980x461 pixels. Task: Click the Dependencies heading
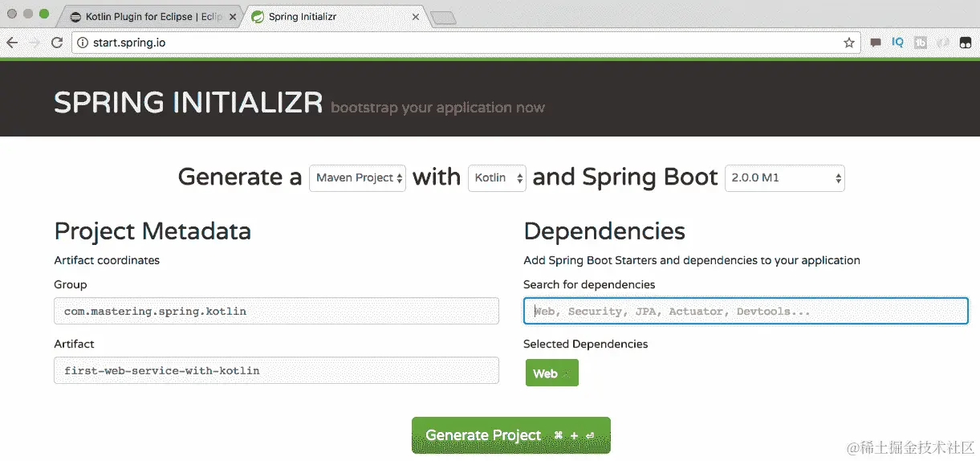[x=604, y=231]
